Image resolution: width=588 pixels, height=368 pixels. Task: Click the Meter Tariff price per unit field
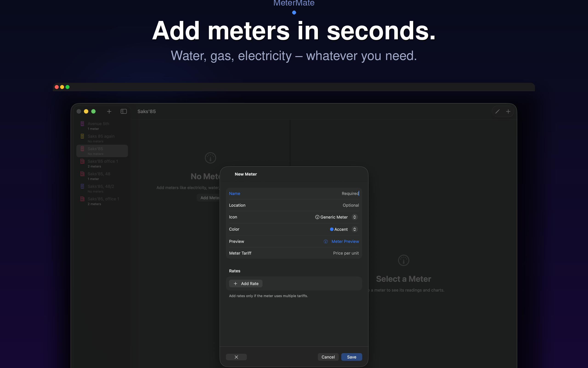(294, 253)
